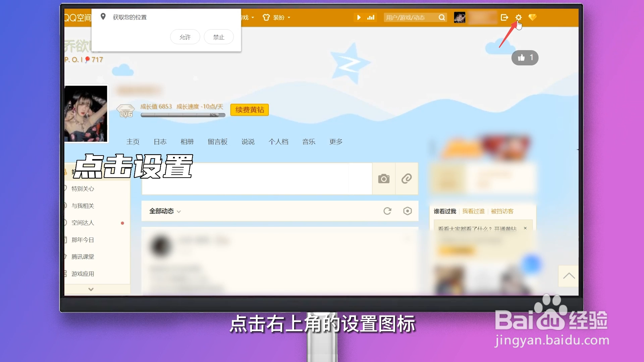Image resolution: width=644 pixels, height=362 pixels.
Task: Click the 成长值 6853 text
Action: pos(156,107)
